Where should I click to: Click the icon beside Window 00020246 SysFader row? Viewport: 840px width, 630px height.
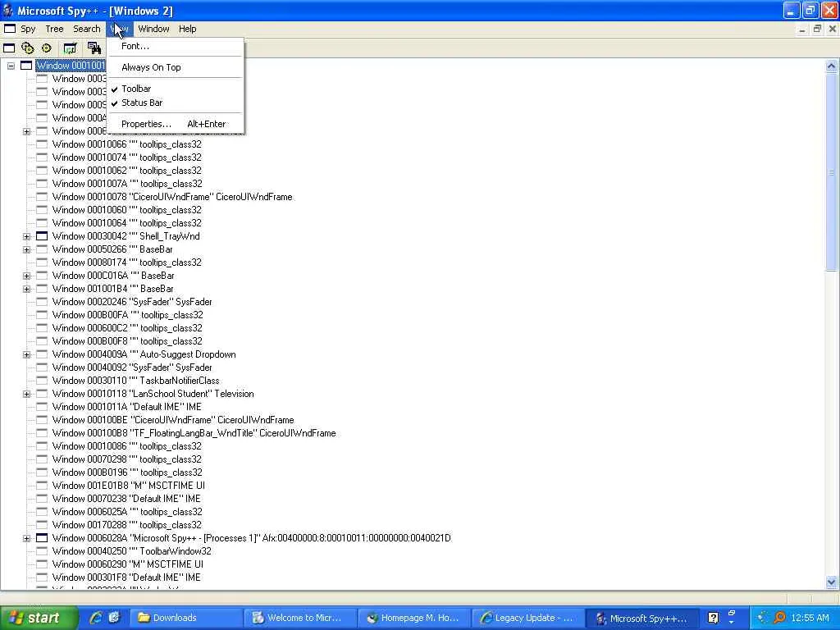click(42, 302)
